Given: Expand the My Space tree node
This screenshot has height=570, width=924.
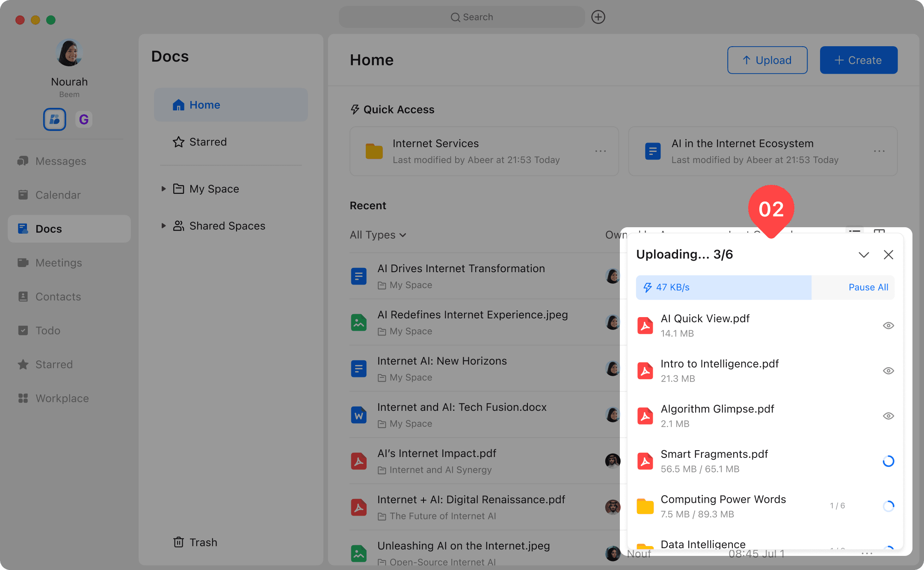Looking at the screenshot, I should coord(163,189).
